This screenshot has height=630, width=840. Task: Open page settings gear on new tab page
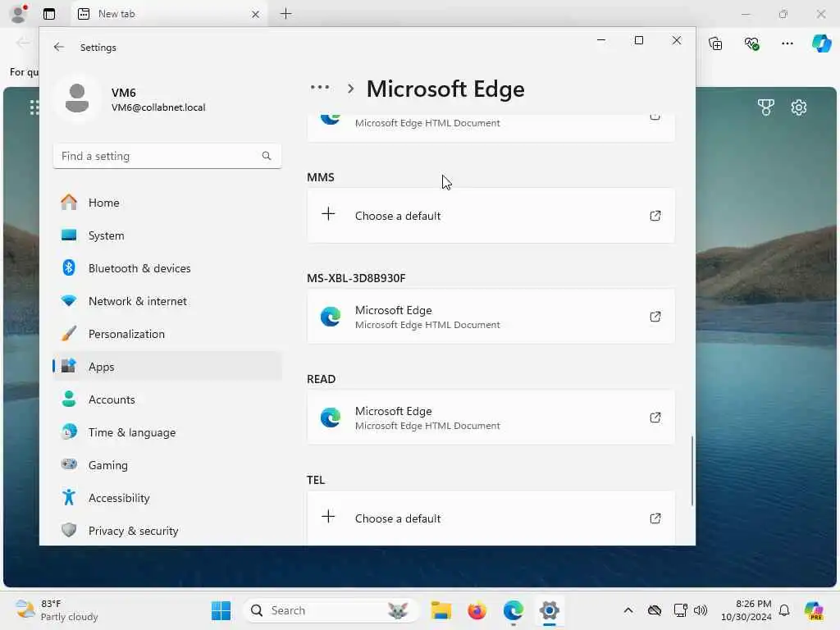[x=799, y=107]
